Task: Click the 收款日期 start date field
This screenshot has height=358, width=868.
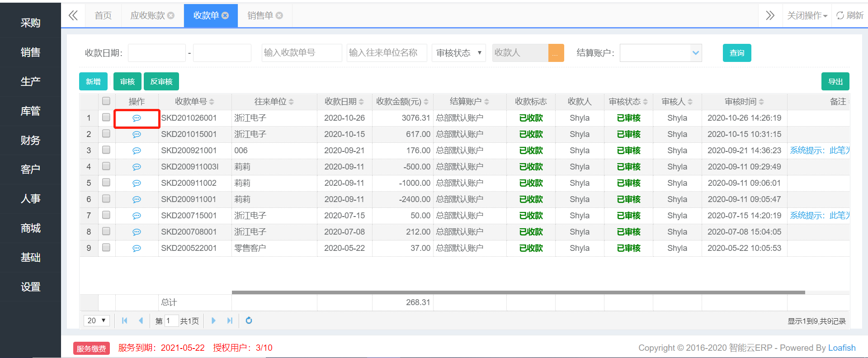Action: click(x=157, y=53)
